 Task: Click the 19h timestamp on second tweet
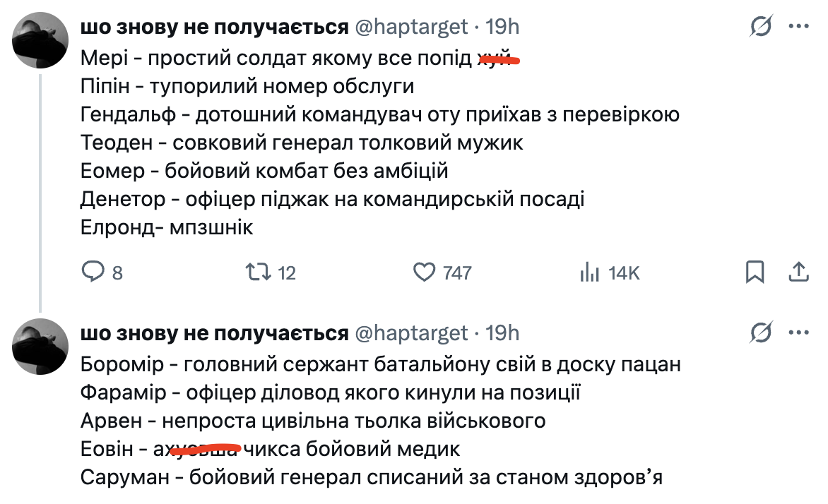[504, 332]
